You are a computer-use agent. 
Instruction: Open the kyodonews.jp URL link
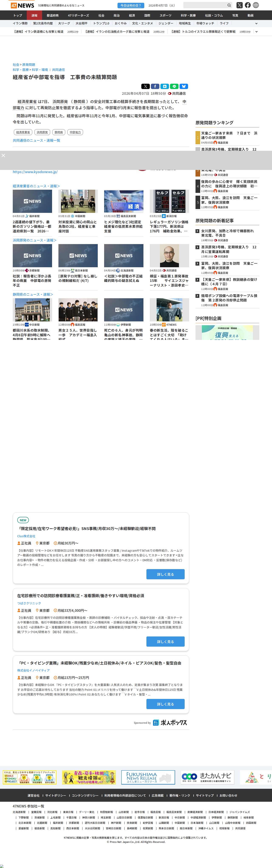(35, 172)
